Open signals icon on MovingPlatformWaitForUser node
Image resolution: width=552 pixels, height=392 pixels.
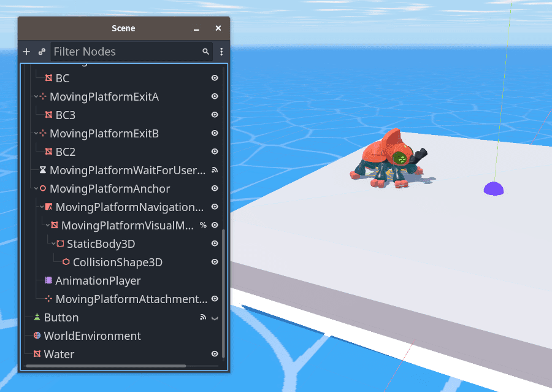(x=215, y=170)
